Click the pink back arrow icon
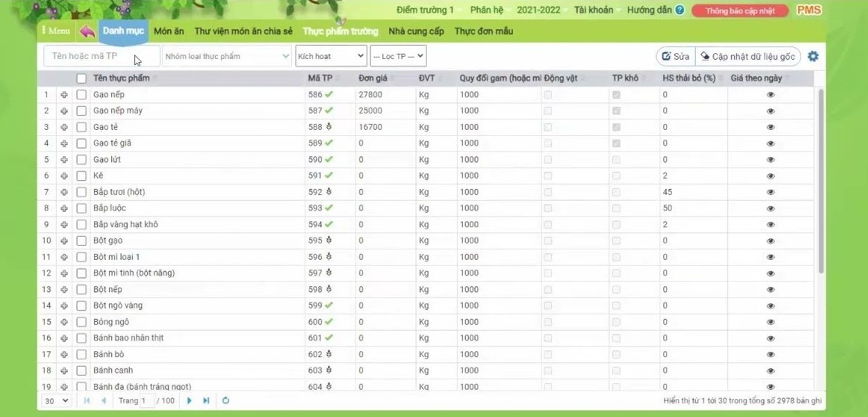The image size is (868, 417). tap(87, 31)
